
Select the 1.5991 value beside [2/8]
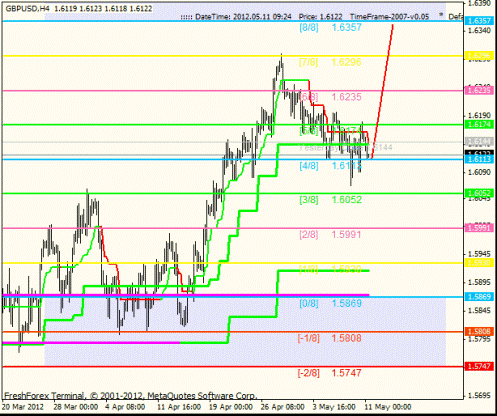pos(346,235)
